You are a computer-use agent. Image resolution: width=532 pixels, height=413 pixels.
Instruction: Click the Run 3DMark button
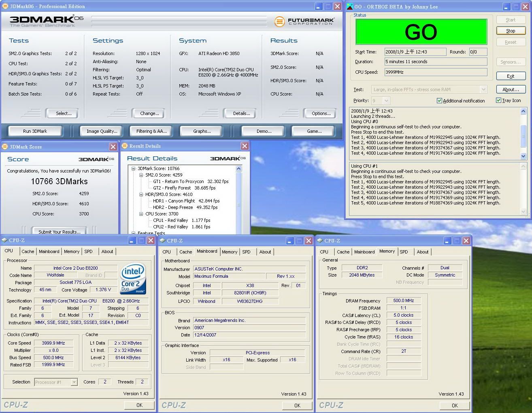coord(35,131)
